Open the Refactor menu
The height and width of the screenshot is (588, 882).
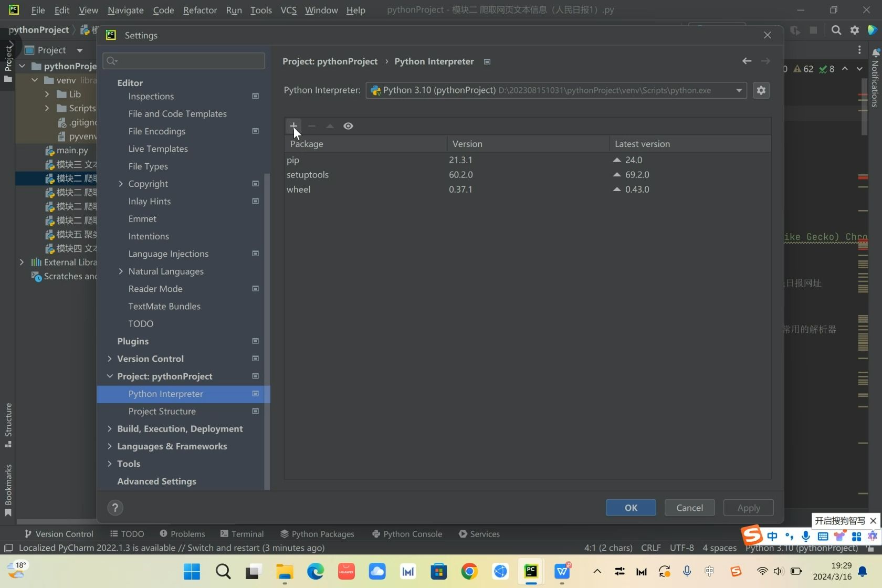(200, 10)
